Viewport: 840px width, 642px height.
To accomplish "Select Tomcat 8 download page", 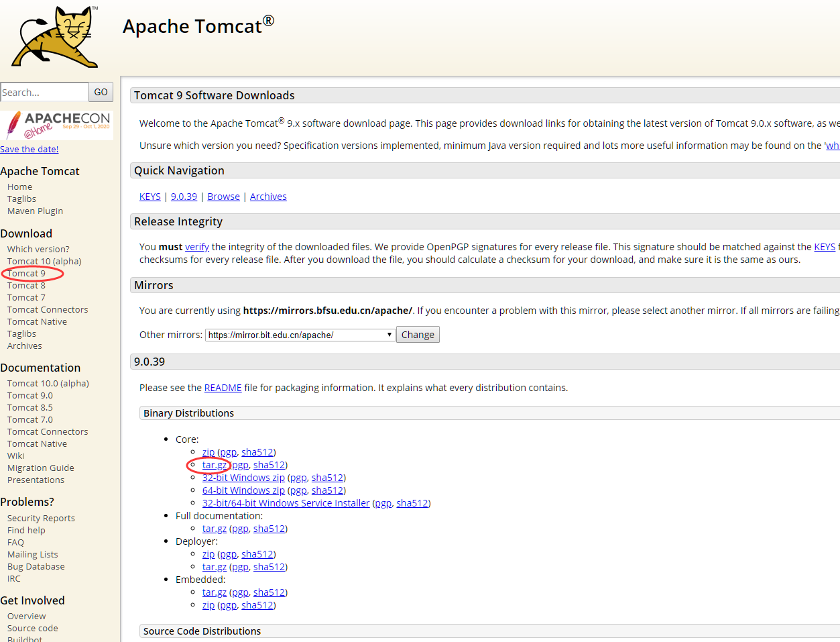I will [x=26, y=285].
